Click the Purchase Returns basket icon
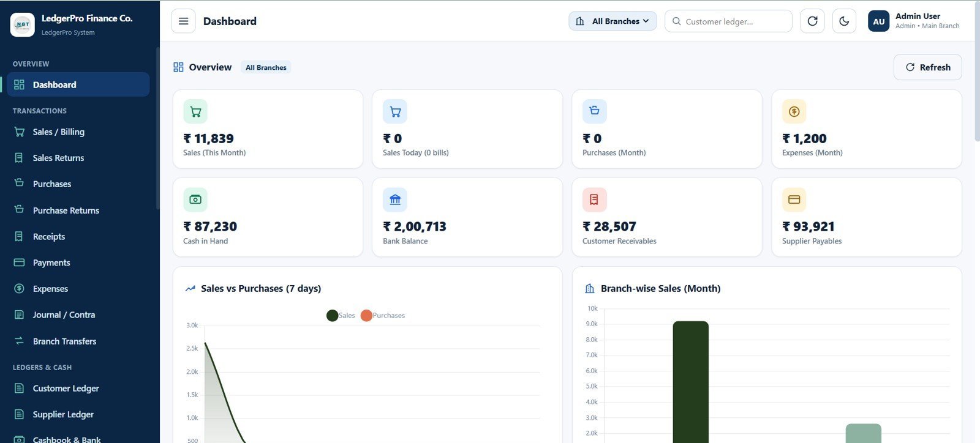 click(19, 209)
